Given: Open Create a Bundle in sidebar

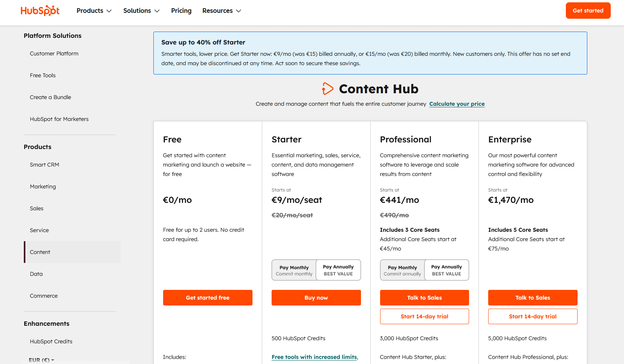Looking at the screenshot, I should pyautogui.click(x=50, y=97).
